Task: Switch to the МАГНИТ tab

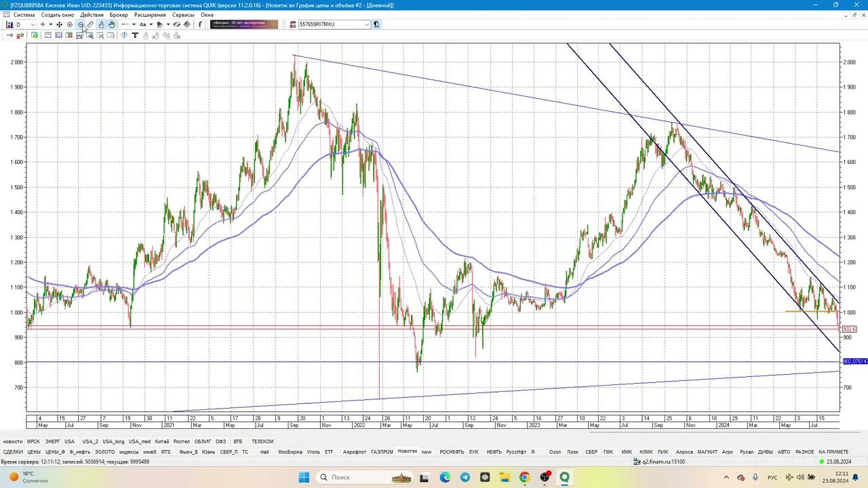Action: click(707, 452)
